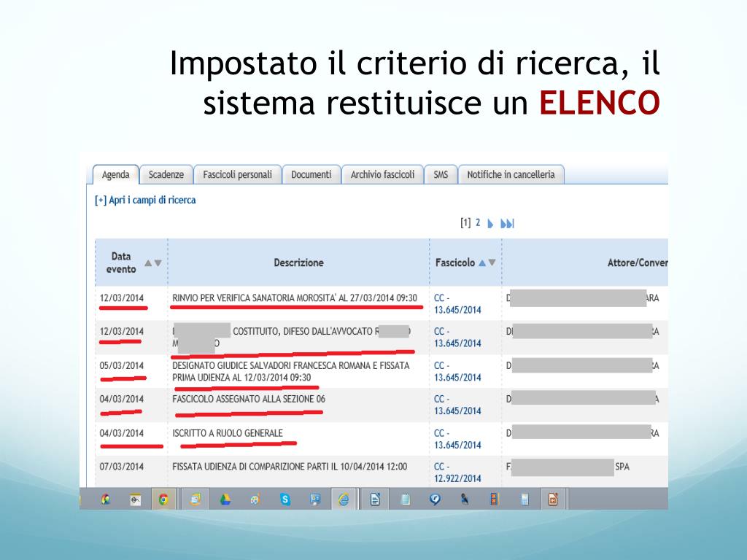Launch Skype from the taskbar
The width and height of the screenshot is (747, 560).
pyautogui.click(x=285, y=499)
